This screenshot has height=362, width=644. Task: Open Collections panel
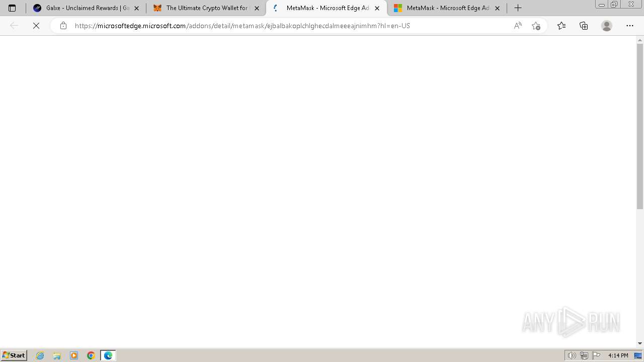tap(584, 26)
